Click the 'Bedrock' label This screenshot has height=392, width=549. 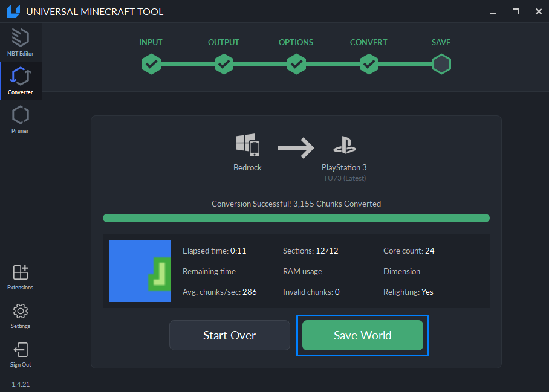[x=247, y=167]
